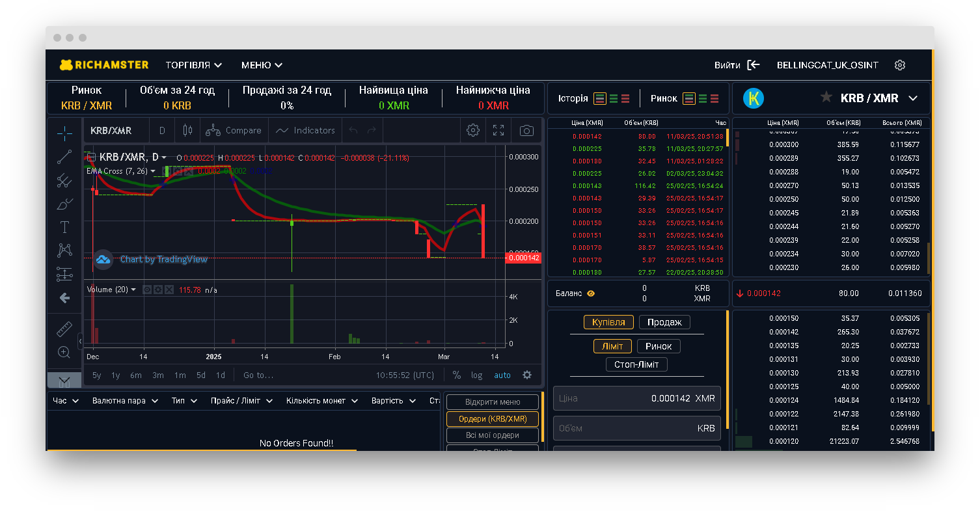This screenshot has height=516, width=980.
Task: Set chart range to 1m
Action: 180,375
